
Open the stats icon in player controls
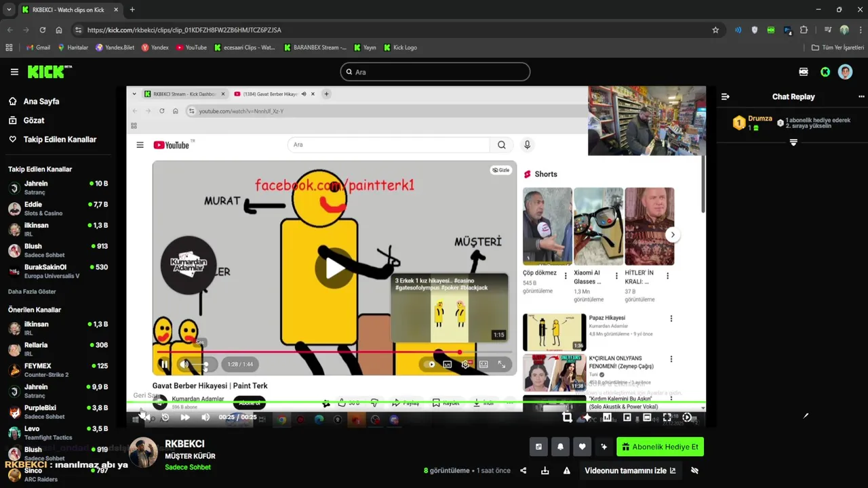coord(607,418)
